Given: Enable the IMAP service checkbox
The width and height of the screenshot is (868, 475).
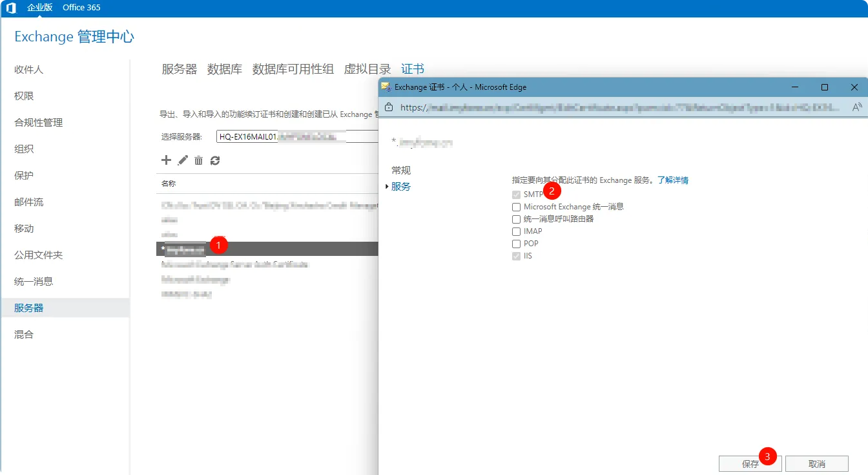Looking at the screenshot, I should (x=516, y=231).
